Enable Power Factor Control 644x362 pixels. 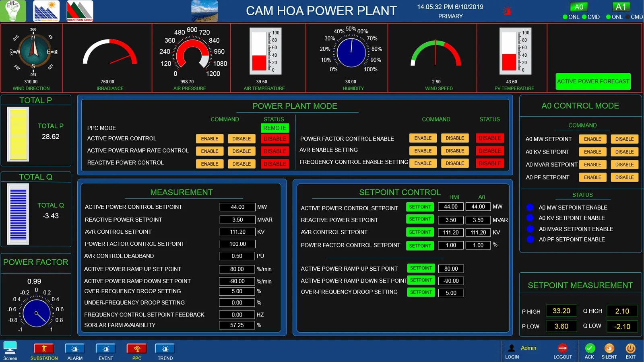point(423,138)
